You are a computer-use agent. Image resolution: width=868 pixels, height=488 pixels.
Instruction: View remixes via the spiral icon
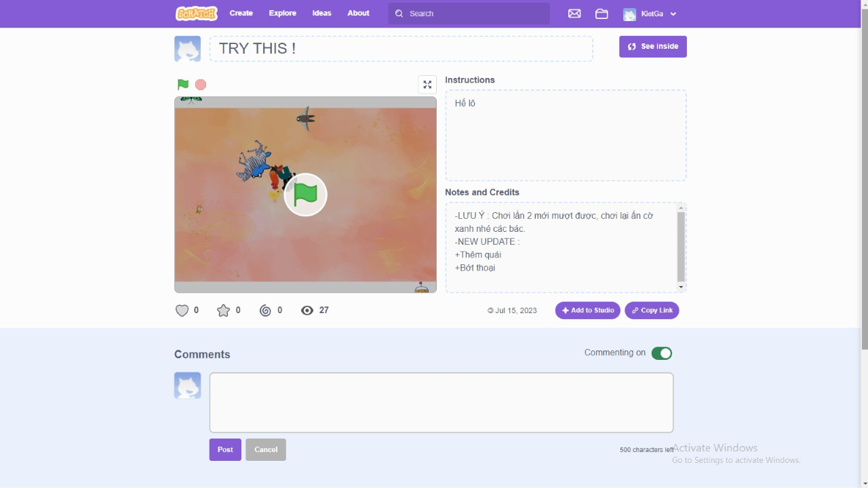point(265,310)
